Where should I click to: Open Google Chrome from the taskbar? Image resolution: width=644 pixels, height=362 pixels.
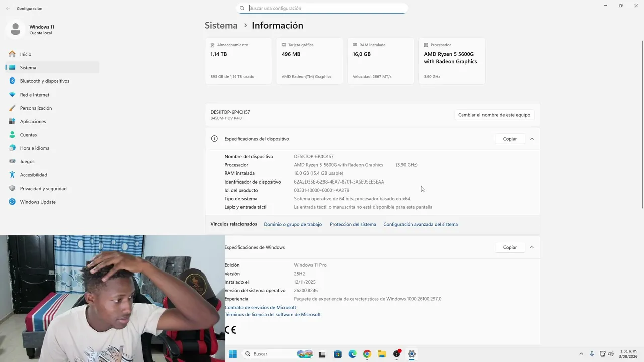click(367, 354)
